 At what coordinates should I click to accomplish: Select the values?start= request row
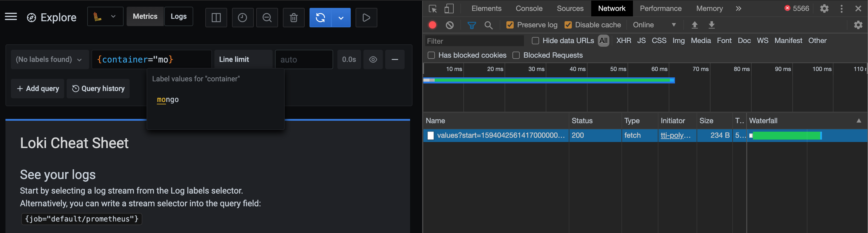click(x=645, y=135)
